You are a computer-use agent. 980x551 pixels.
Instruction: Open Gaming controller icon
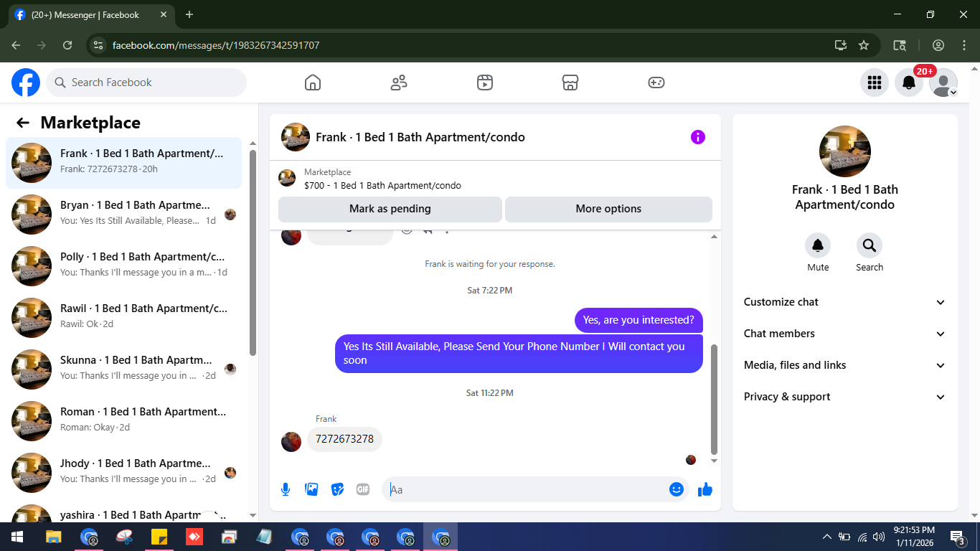click(x=656, y=83)
